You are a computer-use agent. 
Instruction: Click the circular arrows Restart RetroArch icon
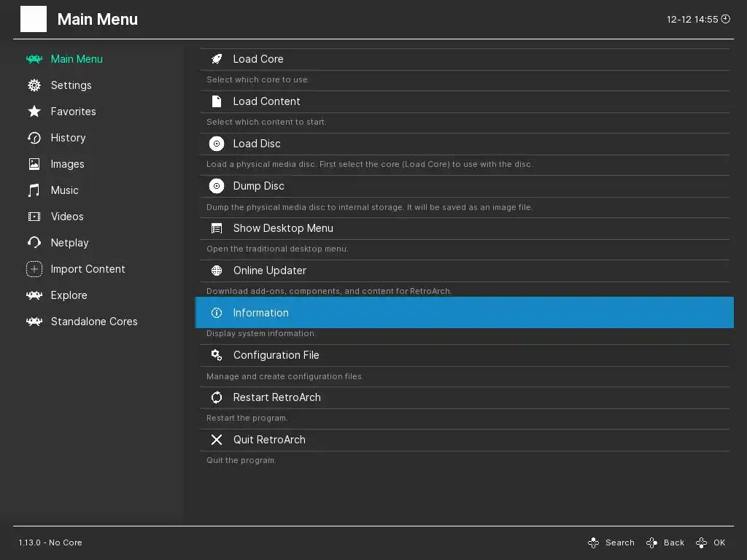(x=217, y=397)
